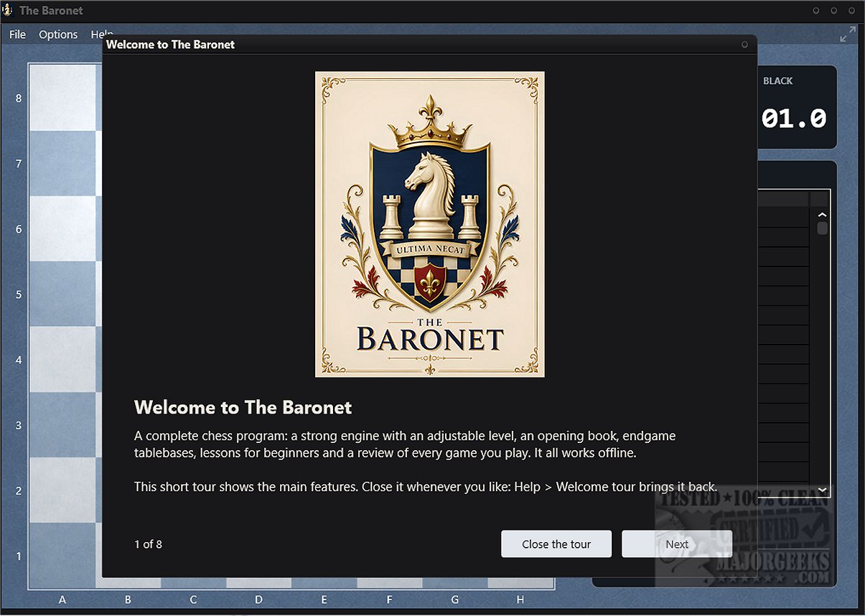Click the file label D below the board

click(x=258, y=599)
